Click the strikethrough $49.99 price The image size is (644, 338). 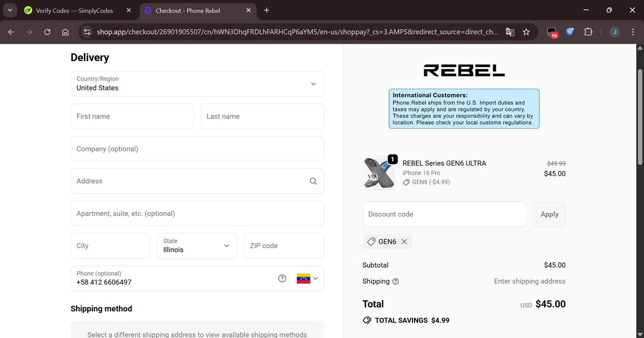[x=556, y=163]
